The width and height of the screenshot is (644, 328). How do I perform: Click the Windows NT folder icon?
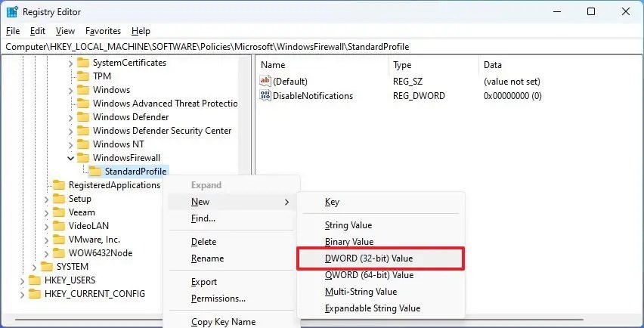83,144
